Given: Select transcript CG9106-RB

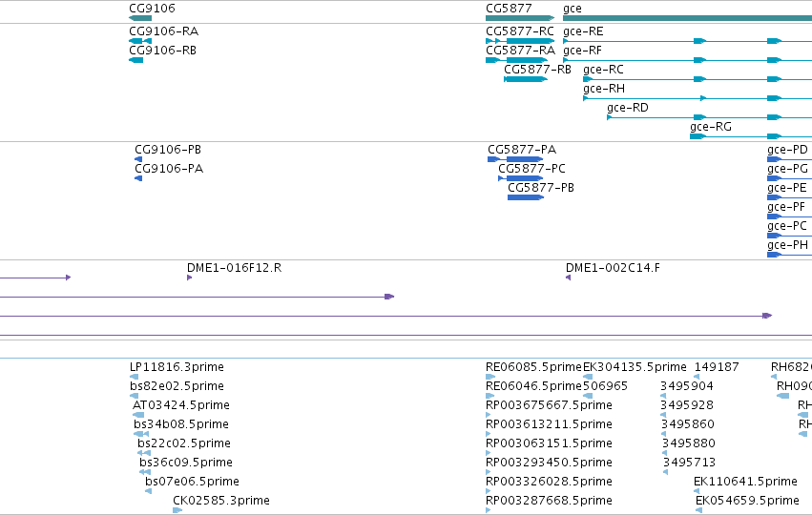Looking at the screenshot, I should pyautogui.click(x=136, y=60).
